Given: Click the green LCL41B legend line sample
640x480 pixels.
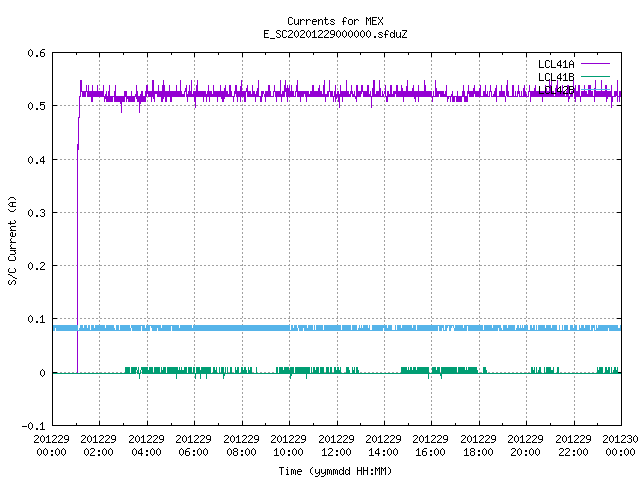Looking at the screenshot, I should pyautogui.click(x=595, y=76).
